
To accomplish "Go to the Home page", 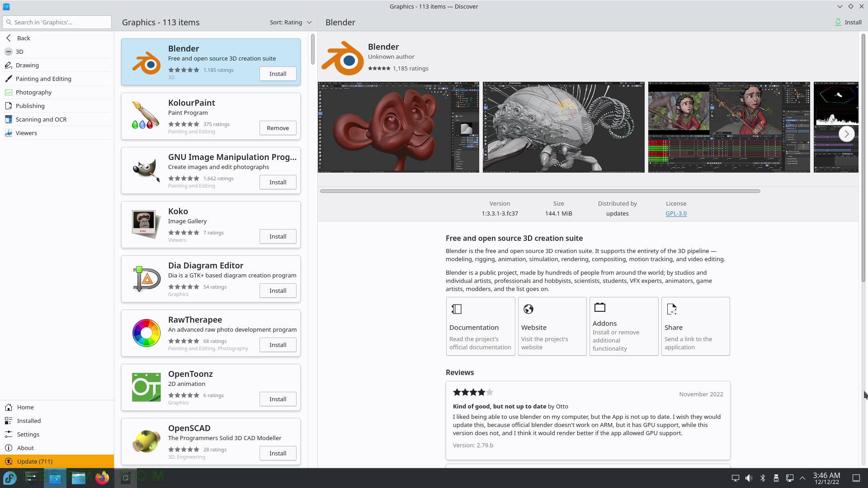I will pyautogui.click(x=57, y=407).
